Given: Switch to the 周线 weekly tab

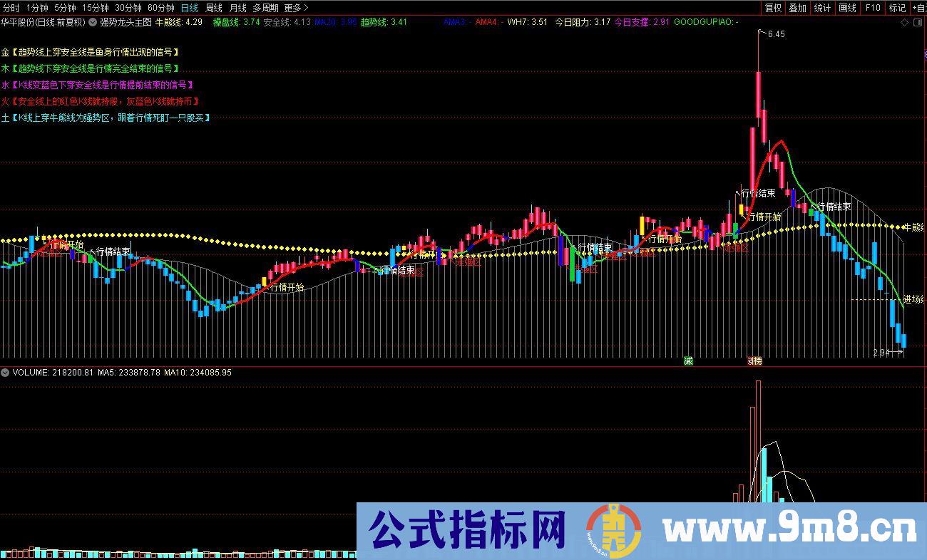Looking at the screenshot, I should point(214,8).
